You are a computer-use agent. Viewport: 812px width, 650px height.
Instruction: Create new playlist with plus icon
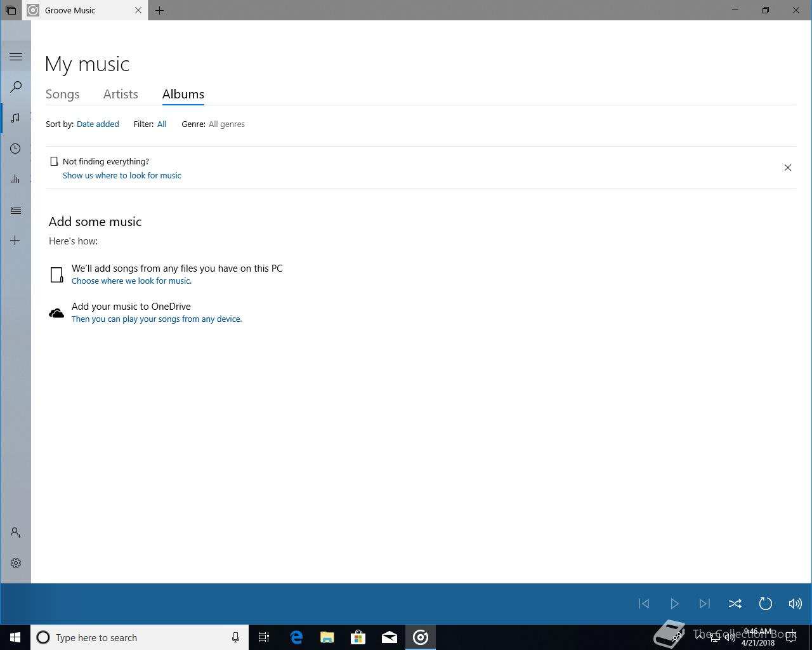pos(16,241)
